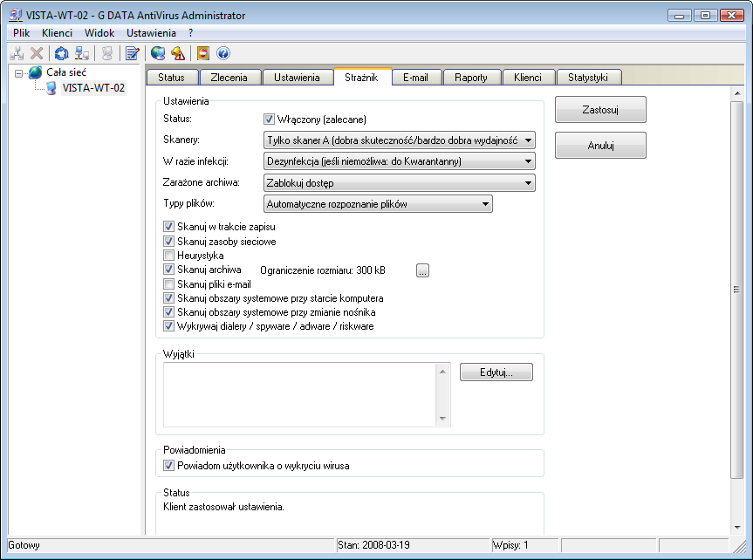The height and width of the screenshot is (560, 753).
Task: Switch to the Statystyki tab
Action: [588, 78]
